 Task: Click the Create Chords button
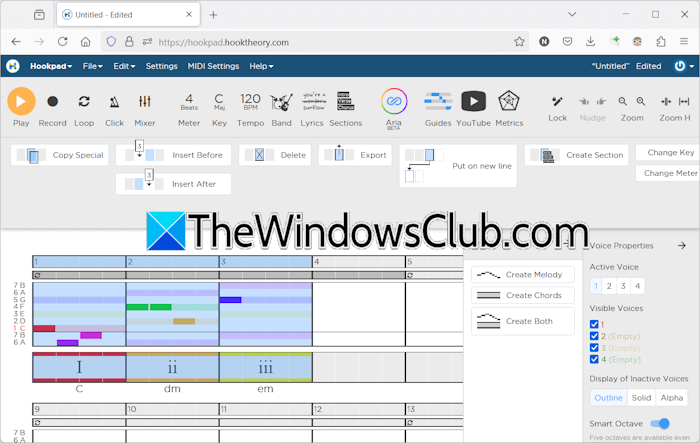pos(523,295)
